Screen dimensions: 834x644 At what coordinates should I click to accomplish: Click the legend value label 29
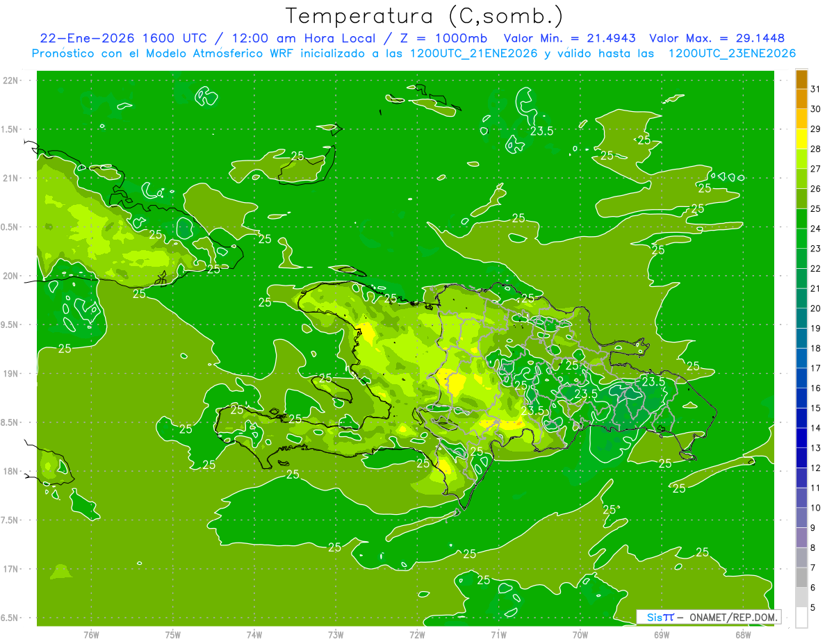click(816, 129)
